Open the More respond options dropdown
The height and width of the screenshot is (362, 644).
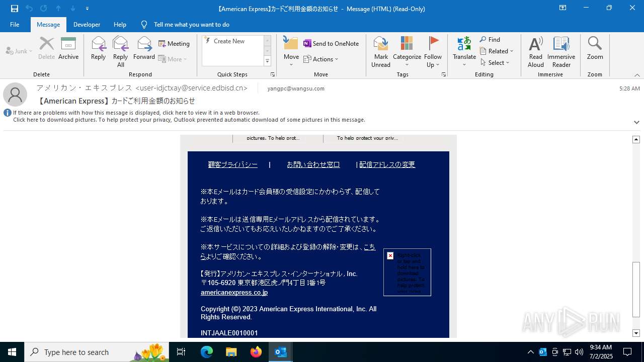tap(173, 59)
